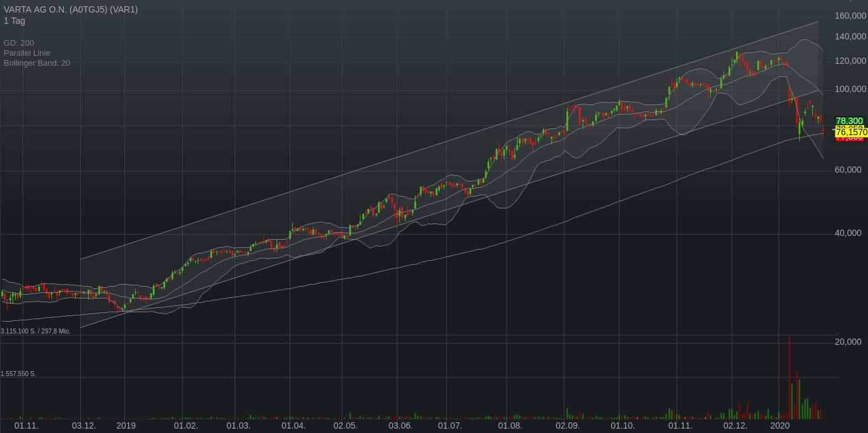Select the '1 Tag' interval label

coord(14,21)
